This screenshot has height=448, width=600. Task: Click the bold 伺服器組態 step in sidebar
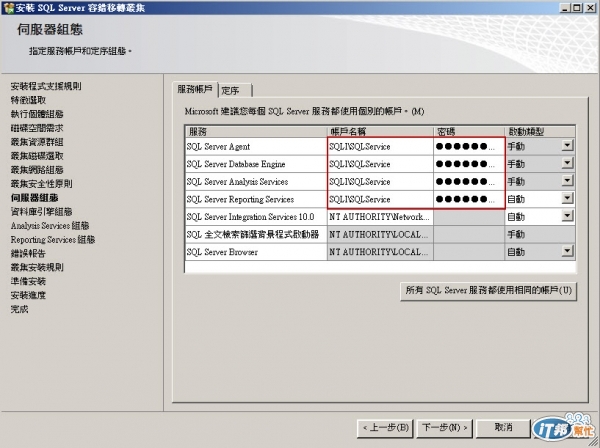pos(34,198)
